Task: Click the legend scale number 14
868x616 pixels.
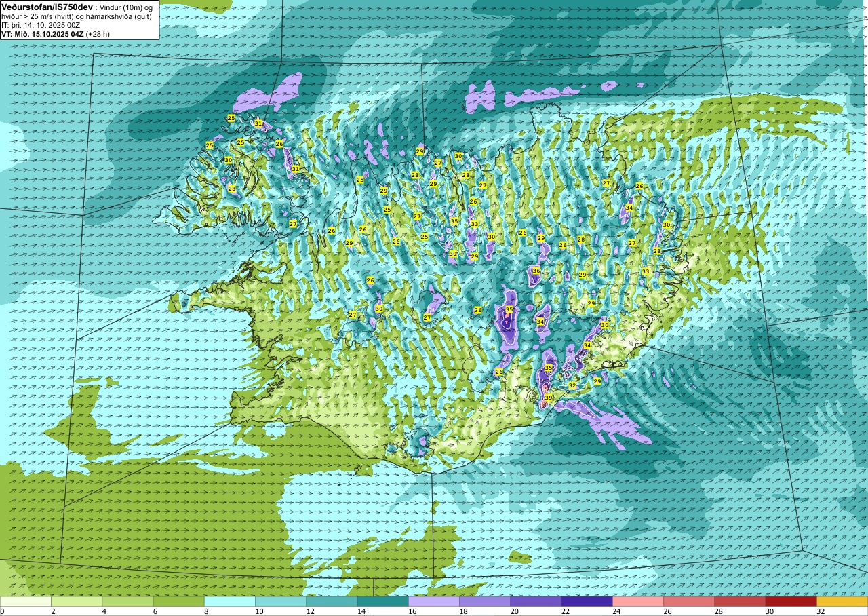Action: (x=361, y=611)
